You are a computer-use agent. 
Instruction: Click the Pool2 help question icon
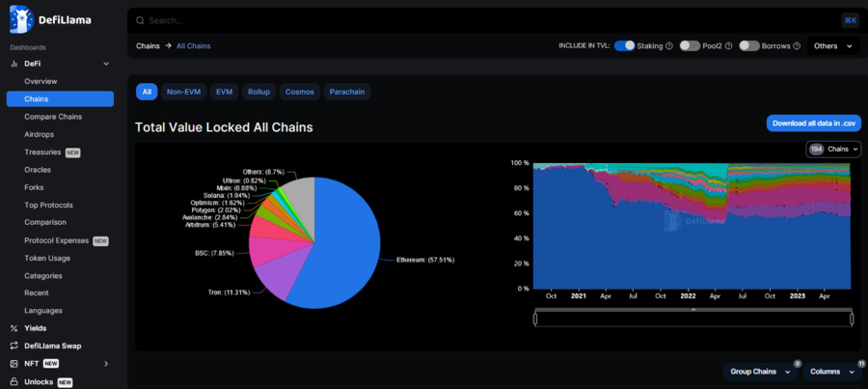(x=728, y=46)
